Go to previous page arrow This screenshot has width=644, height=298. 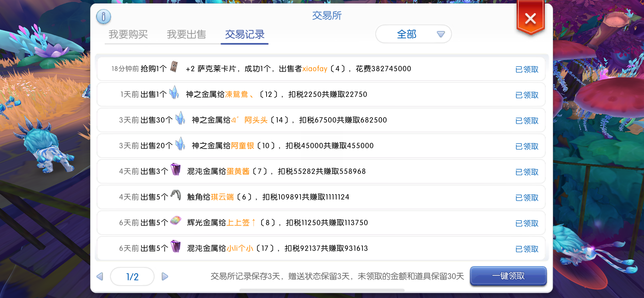click(100, 276)
